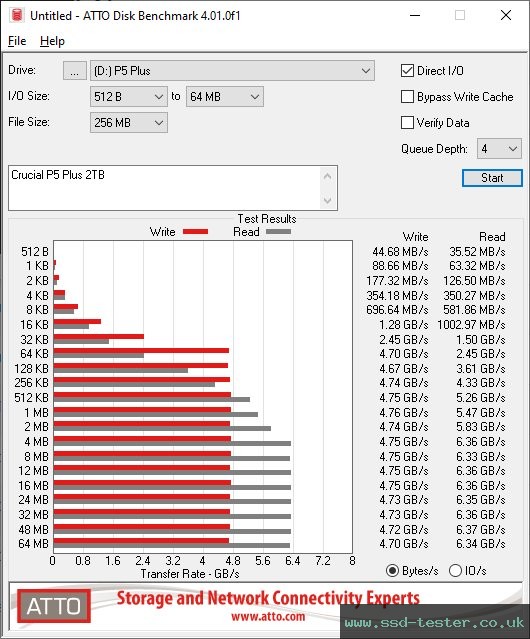Image resolution: width=530 pixels, height=639 pixels.
Task: Click the 5.26 GB/s read value
Action: [481, 398]
